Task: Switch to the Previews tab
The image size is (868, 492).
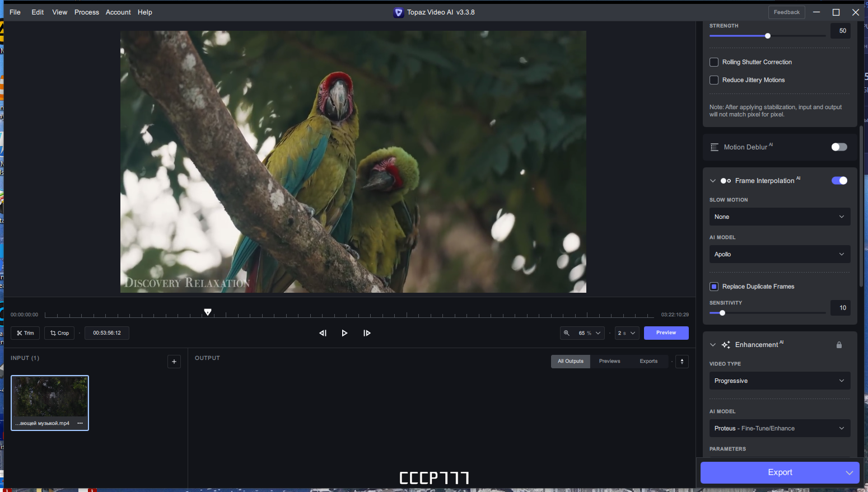Action: click(x=609, y=362)
